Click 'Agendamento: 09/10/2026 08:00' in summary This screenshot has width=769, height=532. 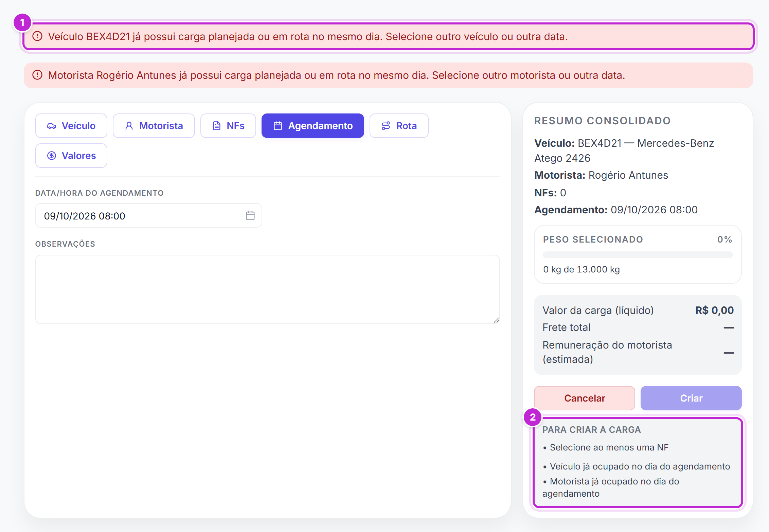pos(616,210)
